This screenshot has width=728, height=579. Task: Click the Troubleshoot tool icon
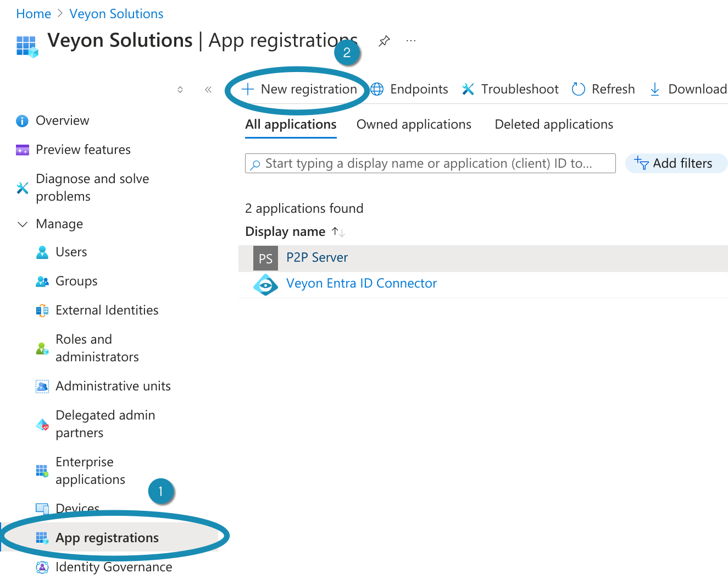[468, 89]
